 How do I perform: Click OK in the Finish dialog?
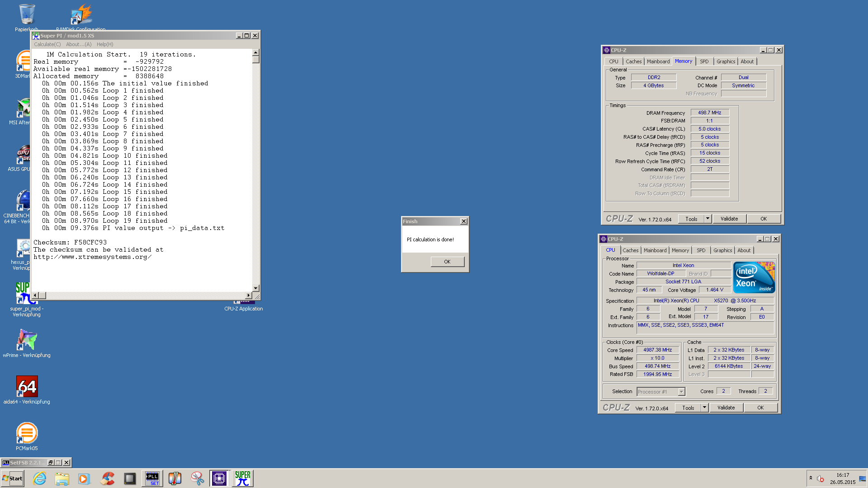click(x=447, y=262)
